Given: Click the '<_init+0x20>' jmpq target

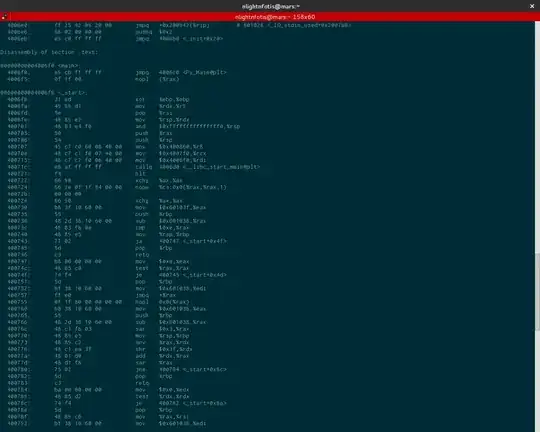Looking at the screenshot, I should point(191,39).
